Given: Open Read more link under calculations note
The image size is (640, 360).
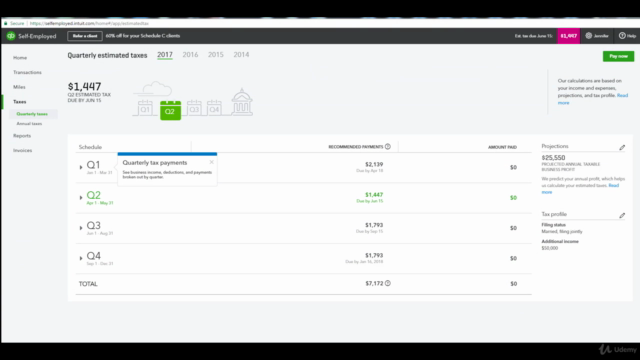Looking at the screenshot, I should 593,99.
